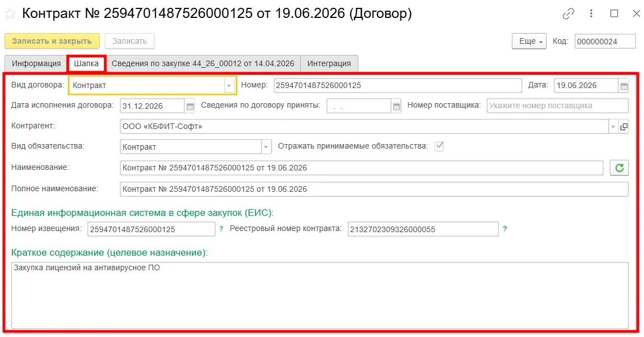
Task: Expand the Контрагент dropdown list
Action: click(x=613, y=127)
